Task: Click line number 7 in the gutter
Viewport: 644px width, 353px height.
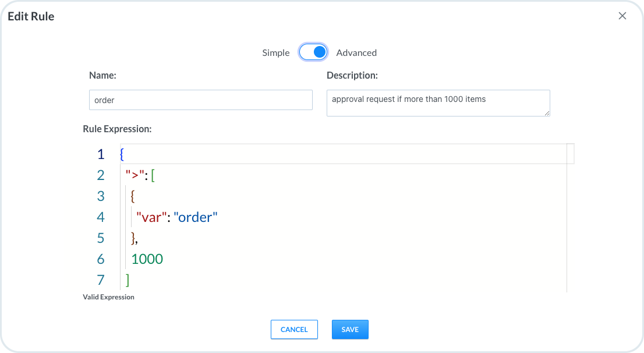Action: 101,280
